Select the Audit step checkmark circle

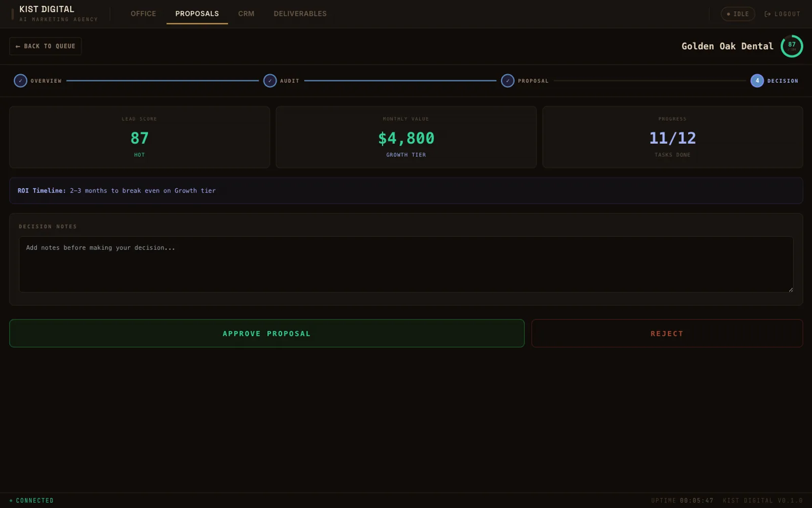[270, 81]
